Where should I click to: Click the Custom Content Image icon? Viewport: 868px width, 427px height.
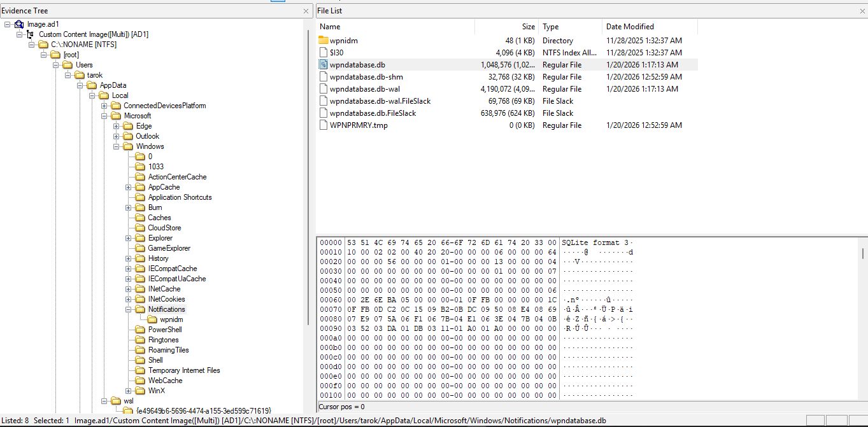[31, 34]
